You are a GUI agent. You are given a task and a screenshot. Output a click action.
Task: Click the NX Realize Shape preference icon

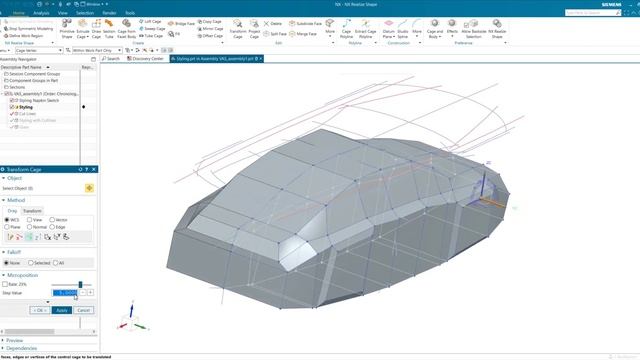497,29
